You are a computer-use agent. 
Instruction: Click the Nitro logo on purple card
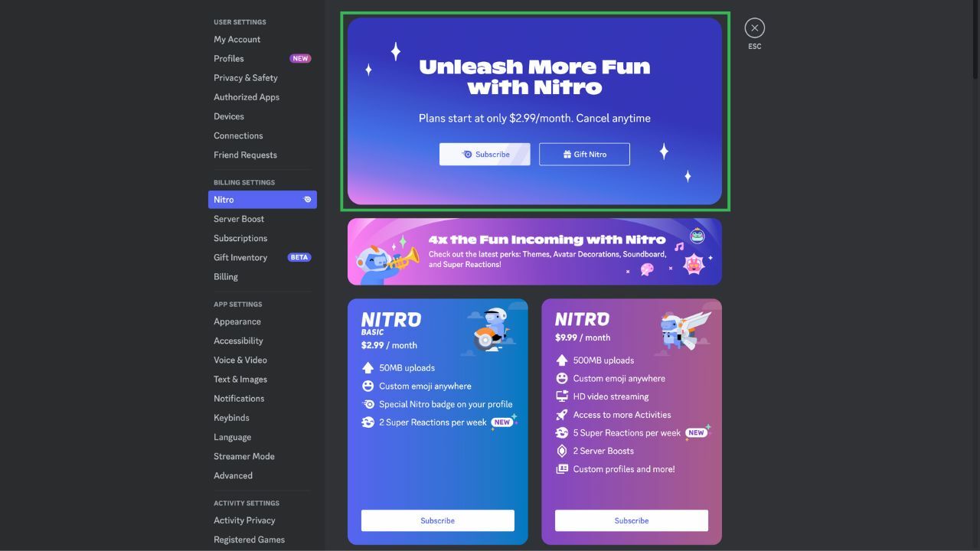tap(582, 319)
